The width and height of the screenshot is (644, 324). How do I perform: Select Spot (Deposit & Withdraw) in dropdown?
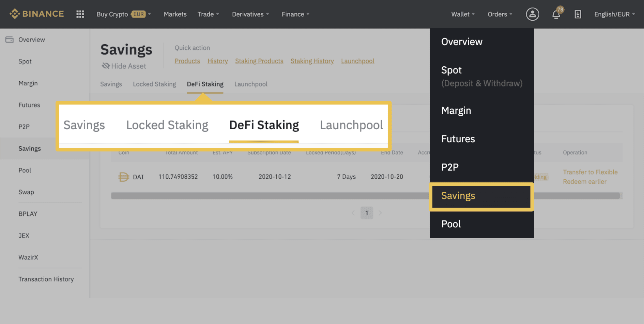tap(482, 76)
